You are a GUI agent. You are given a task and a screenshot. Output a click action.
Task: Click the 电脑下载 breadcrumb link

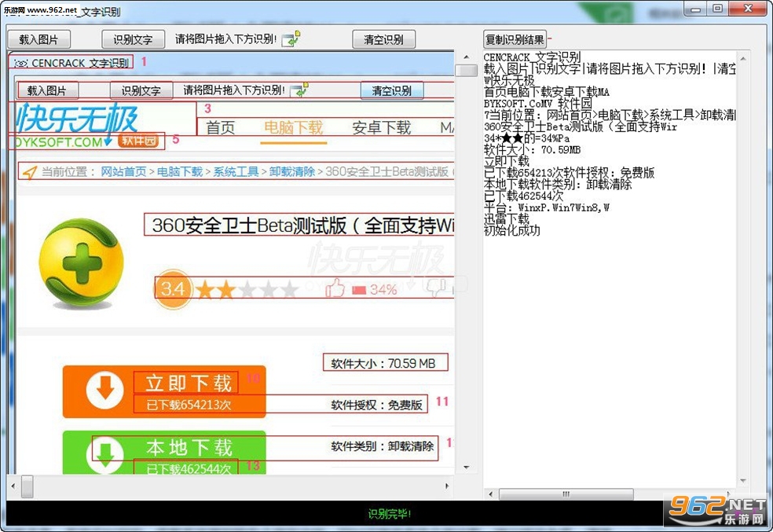(x=180, y=171)
